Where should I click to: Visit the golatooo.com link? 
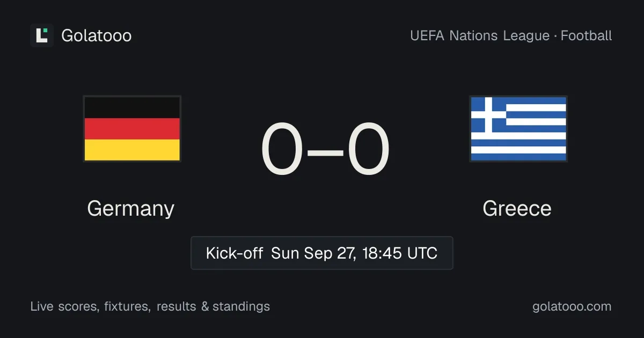coord(572,307)
